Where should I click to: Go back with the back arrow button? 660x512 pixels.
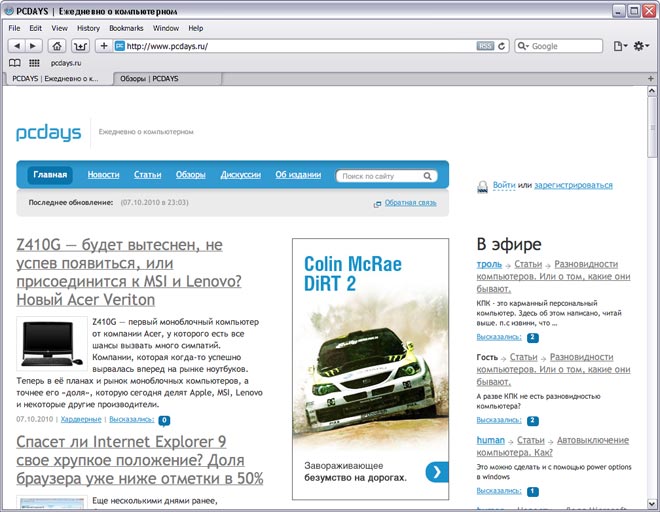click(x=16, y=45)
